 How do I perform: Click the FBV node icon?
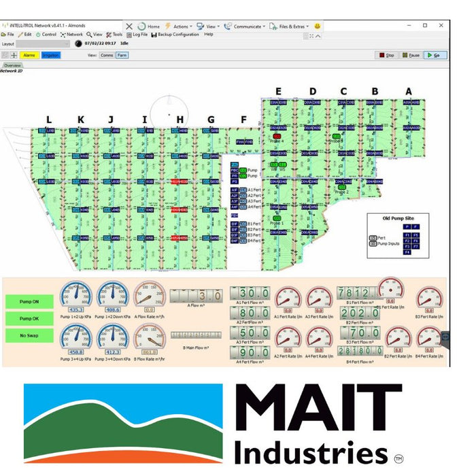click(235, 216)
